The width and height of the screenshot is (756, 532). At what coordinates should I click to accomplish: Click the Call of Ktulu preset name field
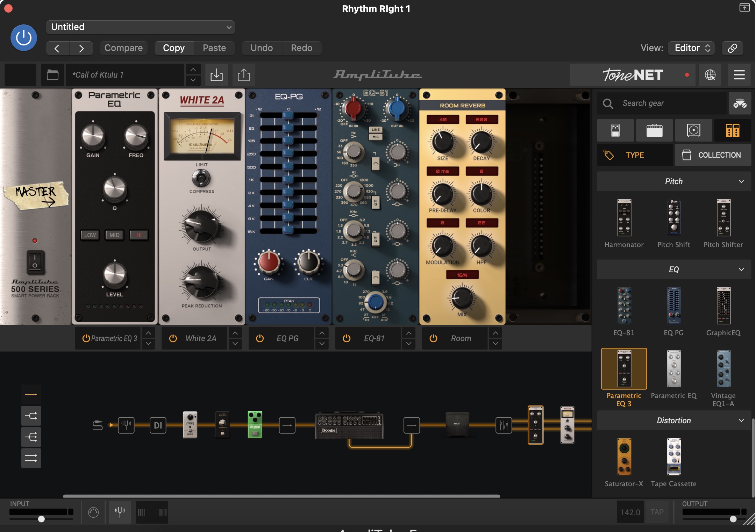coord(125,75)
